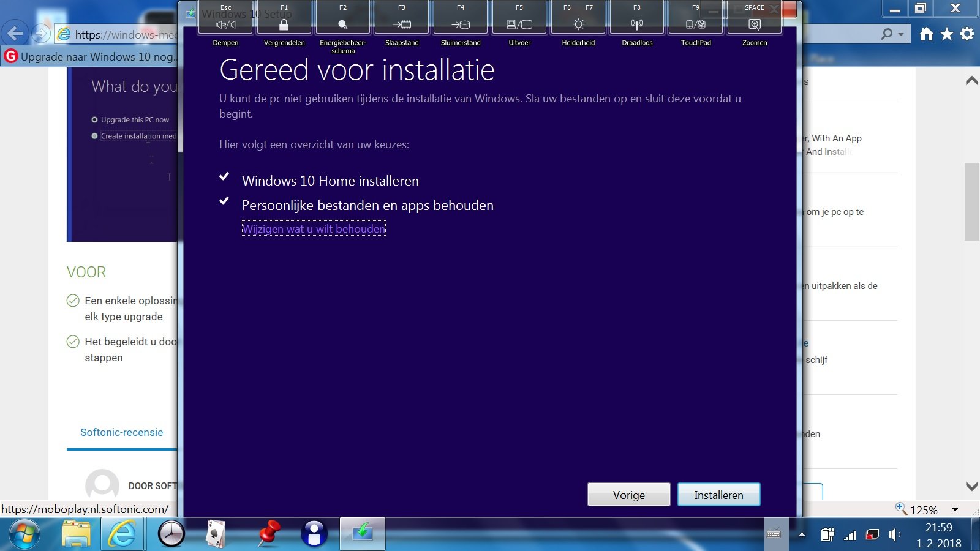Click the battery power tray icon
The height and width of the screenshot is (551, 980).
pos(827,535)
